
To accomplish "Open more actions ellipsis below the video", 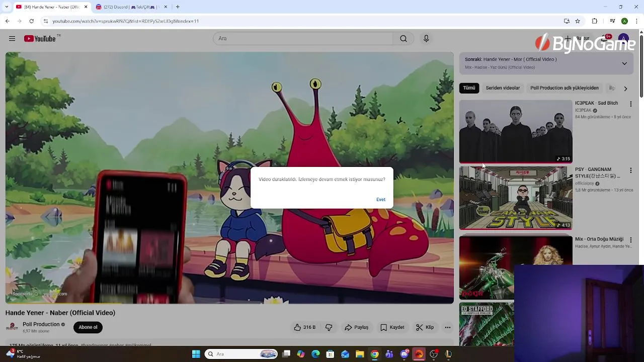I will click(x=448, y=327).
